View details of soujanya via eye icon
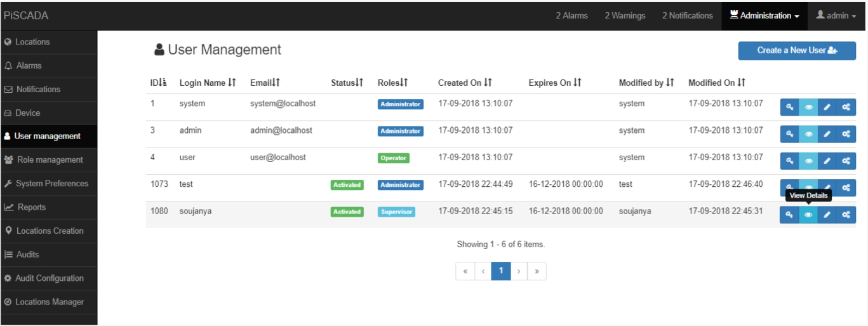Viewport: 868px width, 326px height. [808, 215]
